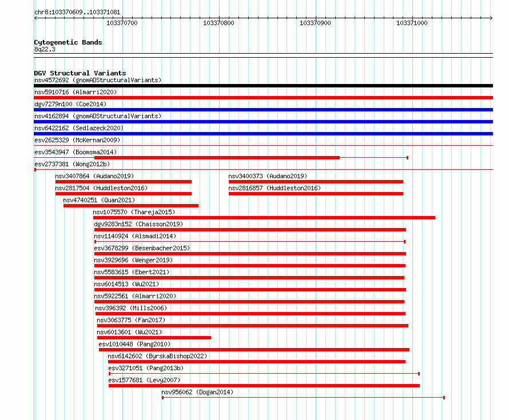Open esv3271051 (Pang2013b) label

tap(146, 368)
